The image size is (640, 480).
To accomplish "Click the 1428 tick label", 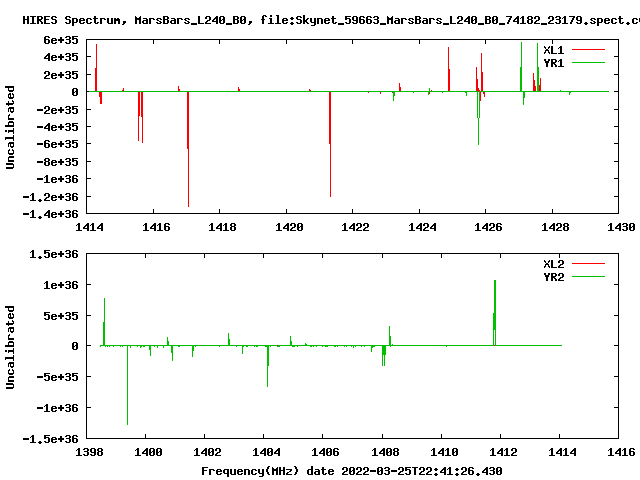I will pos(555,227).
